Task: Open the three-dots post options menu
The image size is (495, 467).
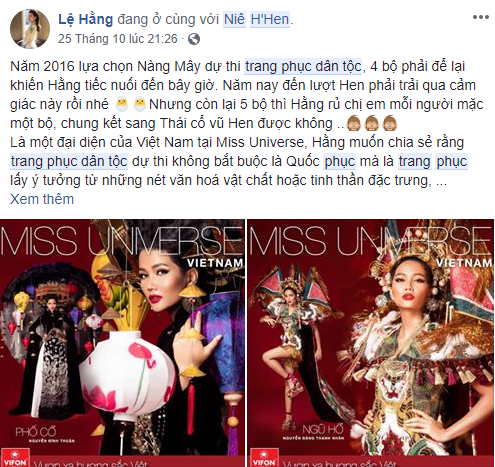Action: [x=481, y=17]
